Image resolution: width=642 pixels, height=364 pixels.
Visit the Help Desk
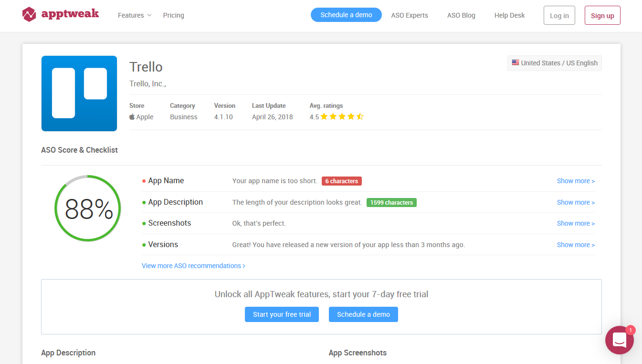[x=509, y=15]
